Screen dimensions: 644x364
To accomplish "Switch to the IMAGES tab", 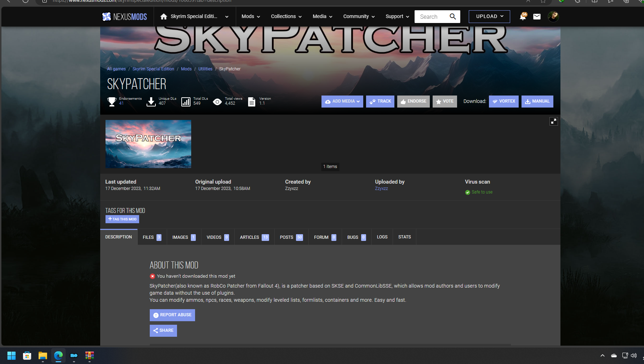I will (x=184, y=237).
